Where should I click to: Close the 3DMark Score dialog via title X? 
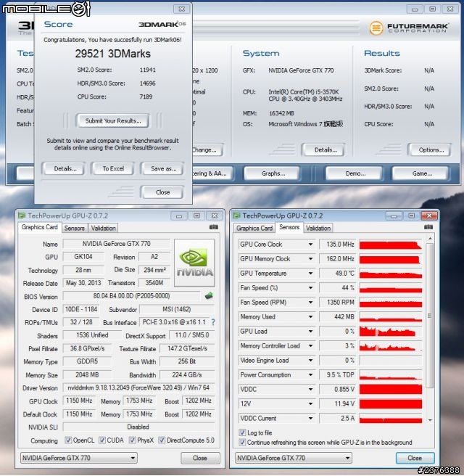coord(182,9)
